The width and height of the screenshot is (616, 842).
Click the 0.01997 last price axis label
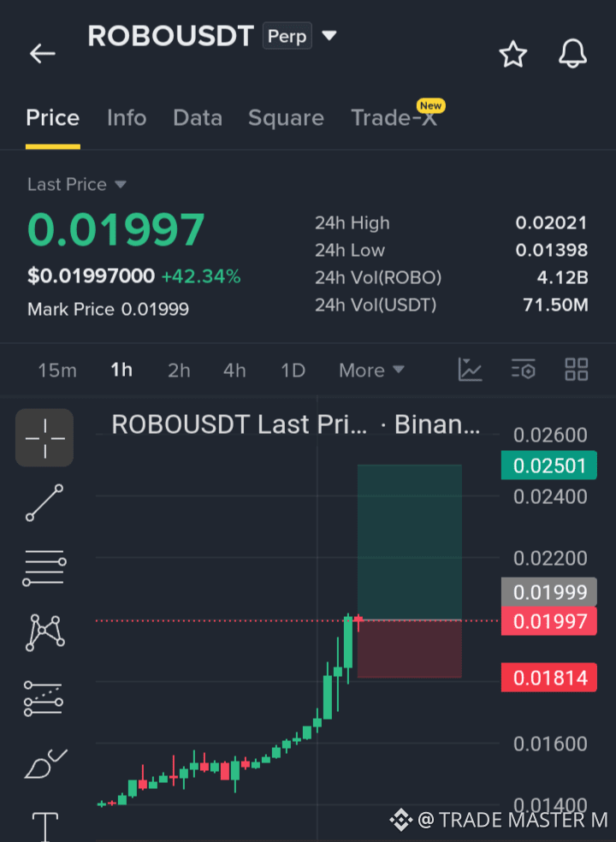(549, 621)
